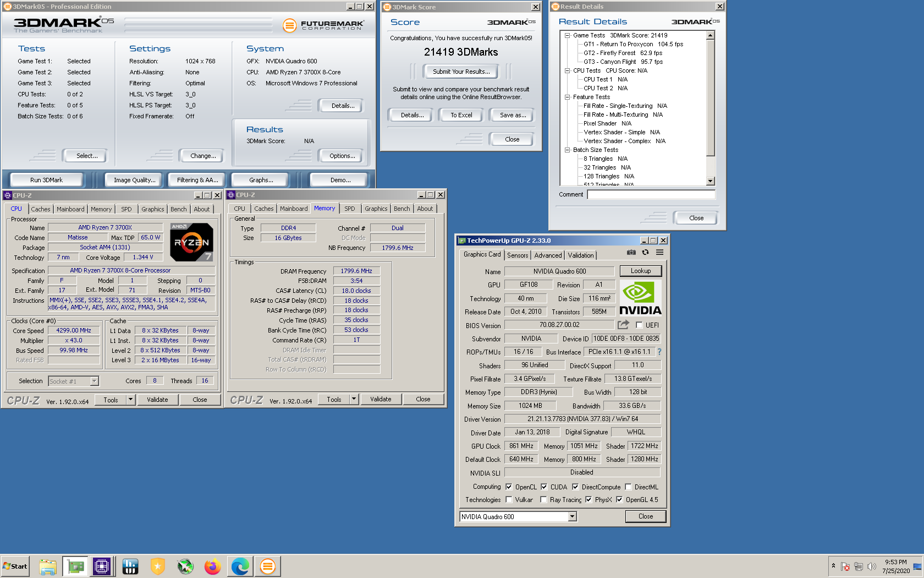924x578 pixels.
Task: Toggle the UEFI checkbox in GPU-Z
Action: click(639, 325)
